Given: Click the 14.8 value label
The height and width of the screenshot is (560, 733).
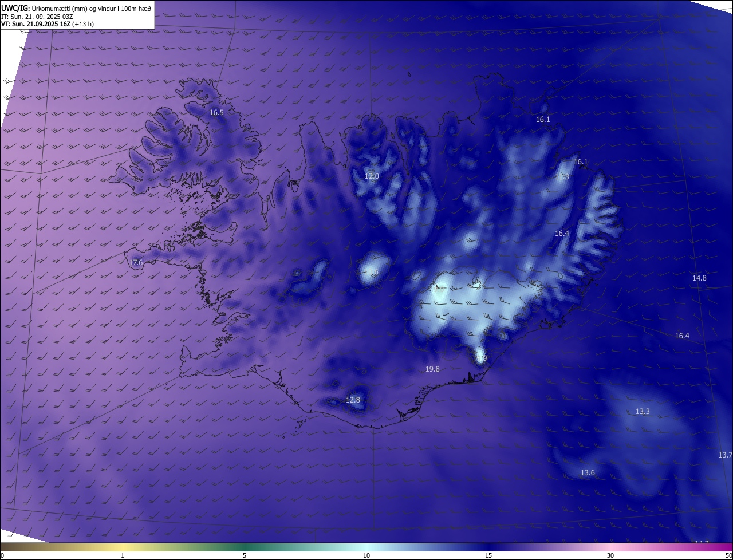Looking at the screenshot, I should click(x=699, y=278).
